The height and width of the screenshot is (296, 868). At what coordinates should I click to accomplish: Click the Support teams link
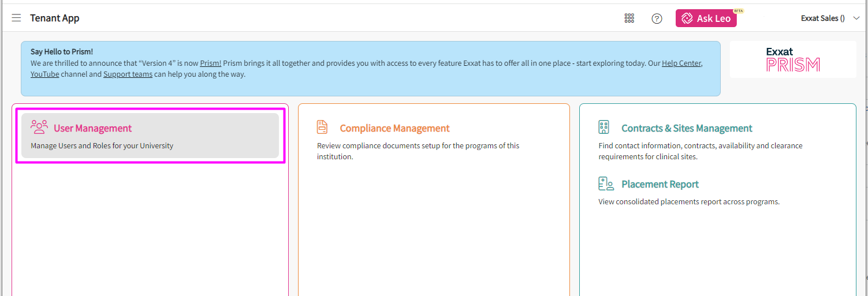(x=128, y=74)
